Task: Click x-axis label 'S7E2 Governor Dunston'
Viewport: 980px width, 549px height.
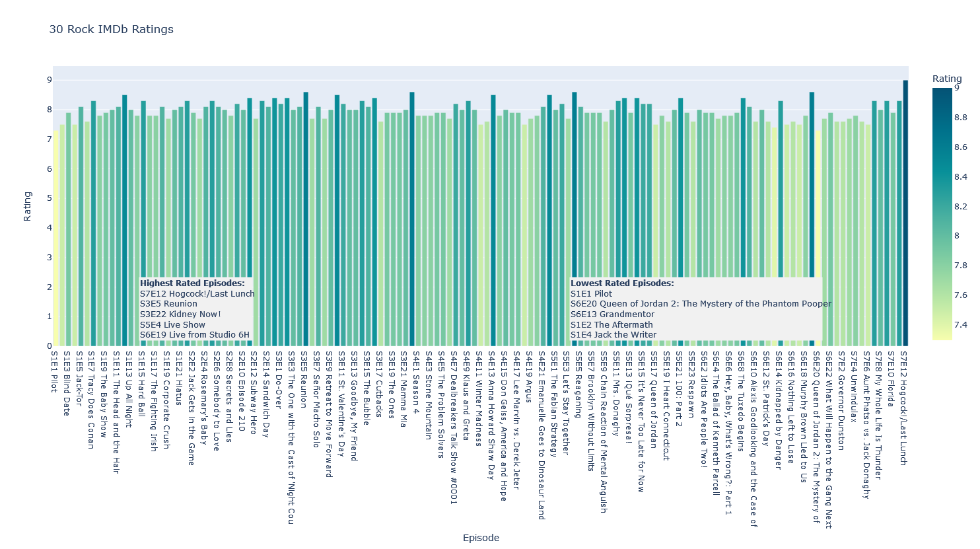Action: (841, 400)
